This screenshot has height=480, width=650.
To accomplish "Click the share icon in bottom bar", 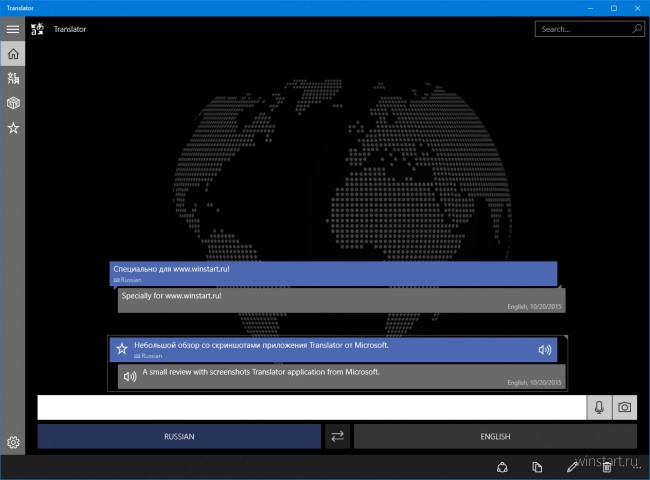I will point(502,468).
